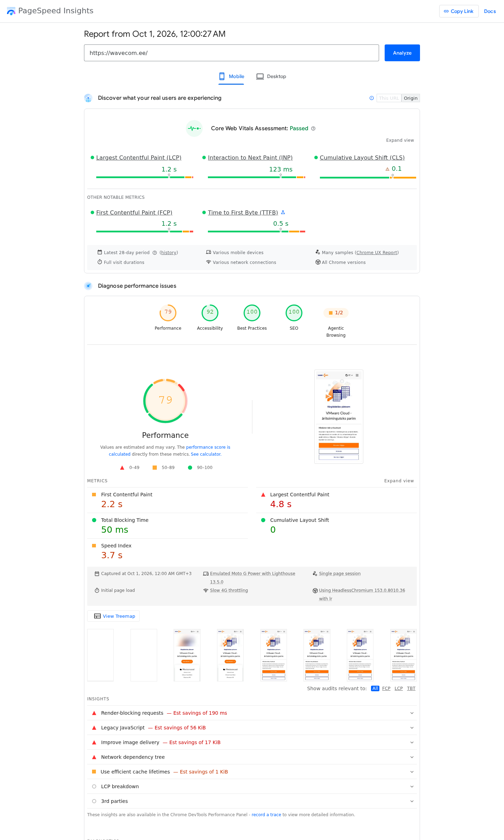Open the Docs link
504x840 pixels.
pyautogui.click(x=490, y=11)
